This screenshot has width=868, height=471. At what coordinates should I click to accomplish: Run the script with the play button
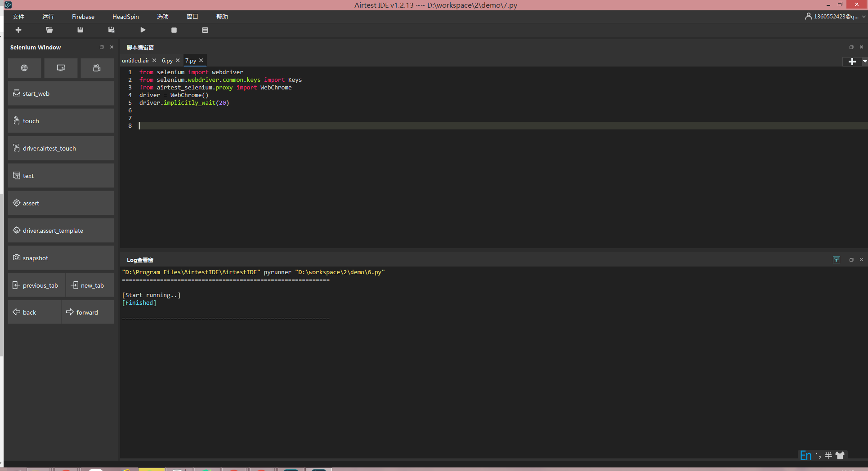[x=143, y=30]
